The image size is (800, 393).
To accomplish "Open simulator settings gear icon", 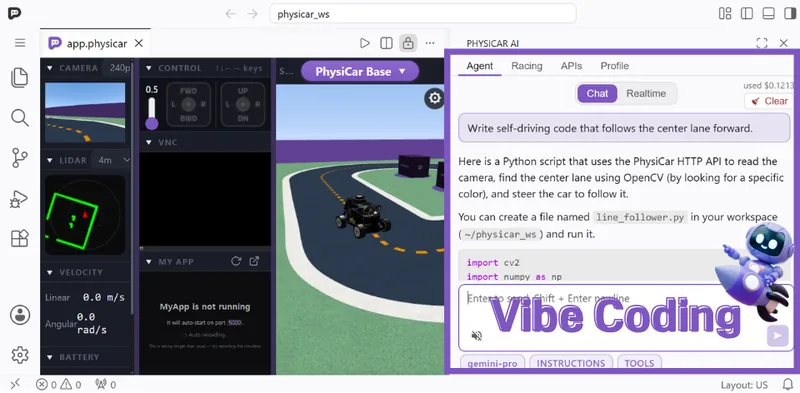I will tap(435, 97).
